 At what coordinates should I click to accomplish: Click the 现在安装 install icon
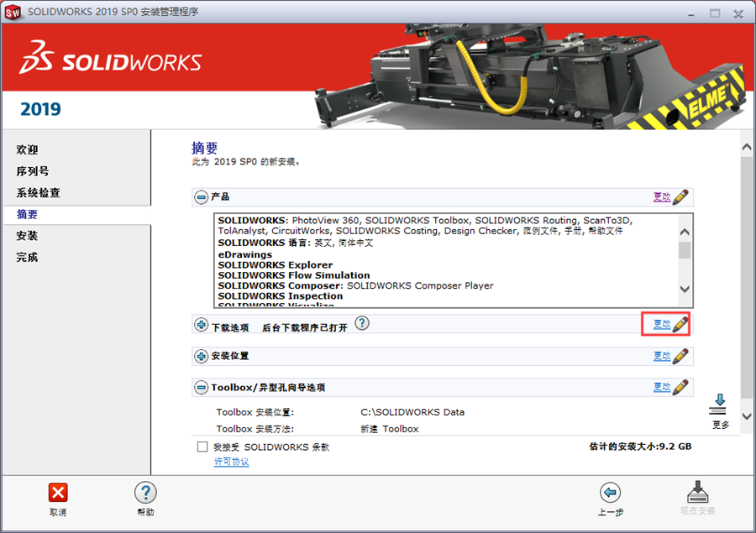click(x=698, y=492)
